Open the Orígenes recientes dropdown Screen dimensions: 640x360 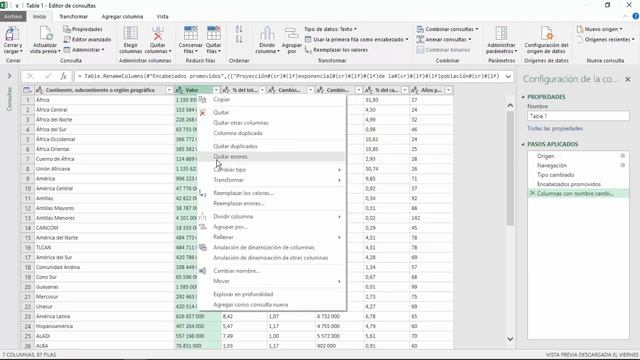click(x=606, y=40)
